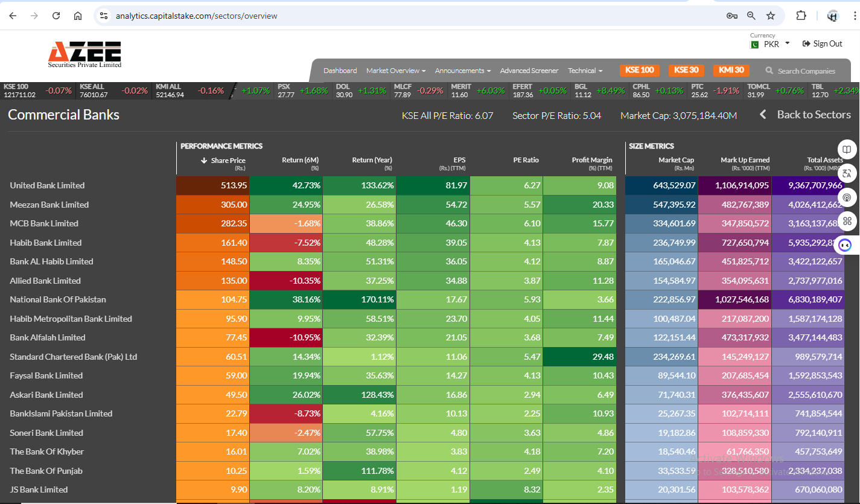This screenshot has width=860, height=504.
Task: Select the KSE 30 index button
Action: (686, 70)
